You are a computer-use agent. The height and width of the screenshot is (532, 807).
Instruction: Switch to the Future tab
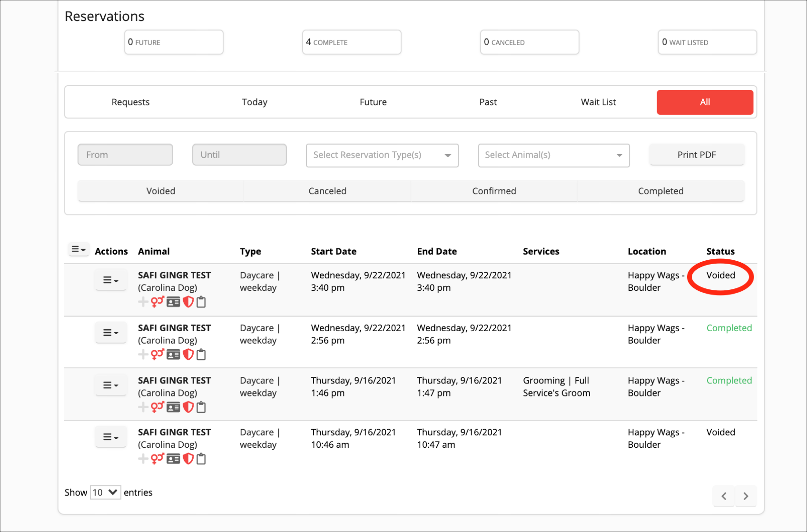click(x=373, y=102)
